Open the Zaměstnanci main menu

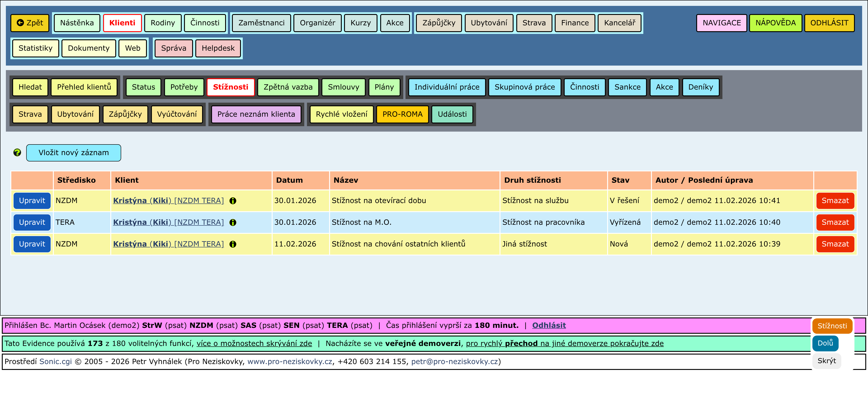coord(261,23)
